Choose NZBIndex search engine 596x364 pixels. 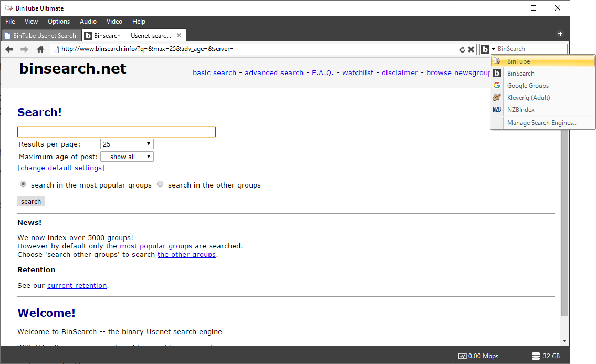pyautogui.click(x=543, y=110)
